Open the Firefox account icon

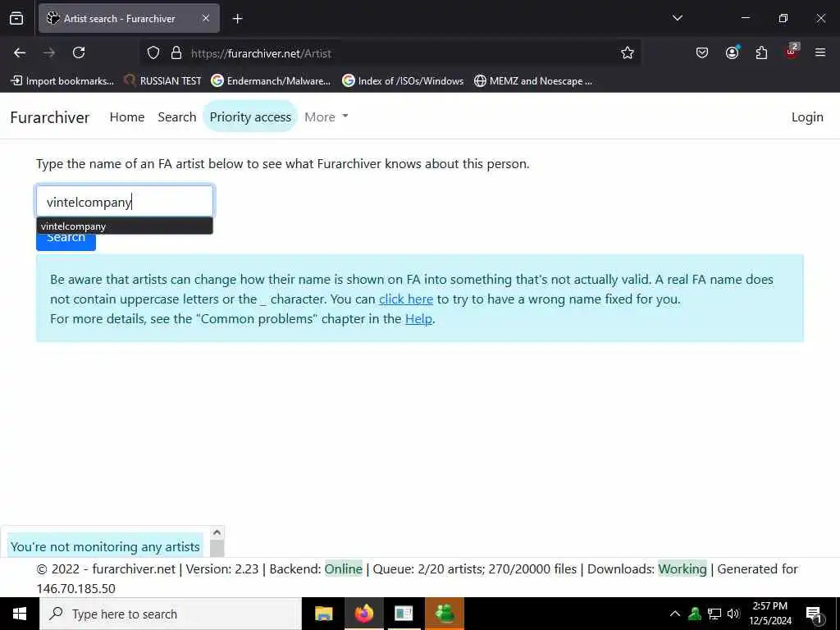click(732, 52)
